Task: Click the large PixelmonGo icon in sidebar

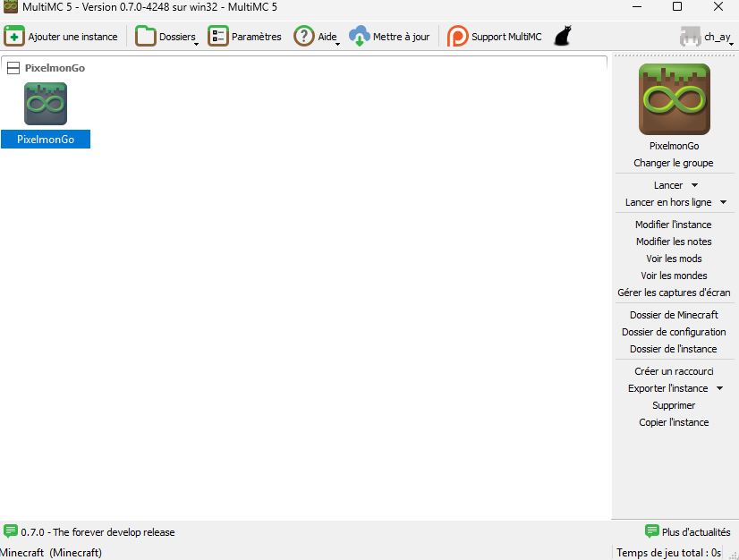Action: 674,99
